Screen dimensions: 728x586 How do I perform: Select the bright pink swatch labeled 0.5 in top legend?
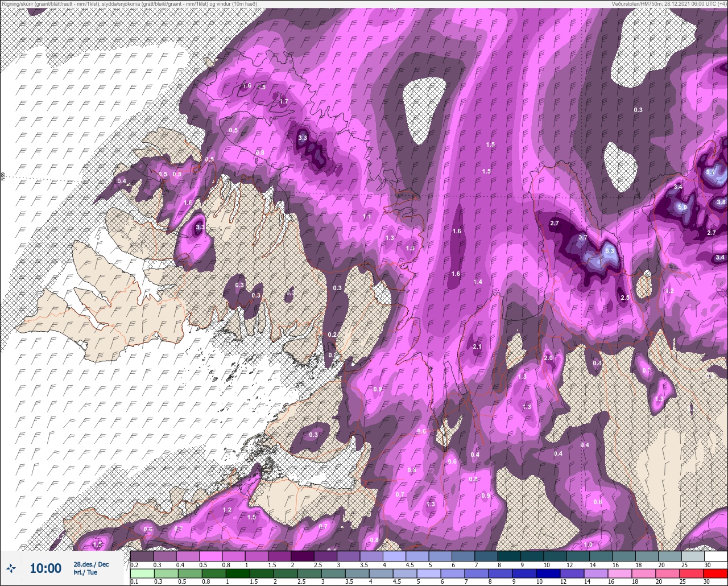tap(210, 556)
